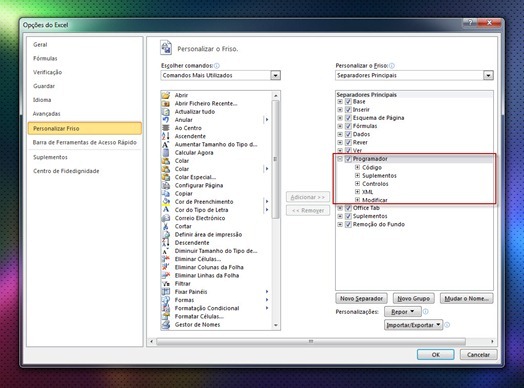Select the Formatar Células command row
524x388 pixels.
pyautogui.click(x=216, y=316)
